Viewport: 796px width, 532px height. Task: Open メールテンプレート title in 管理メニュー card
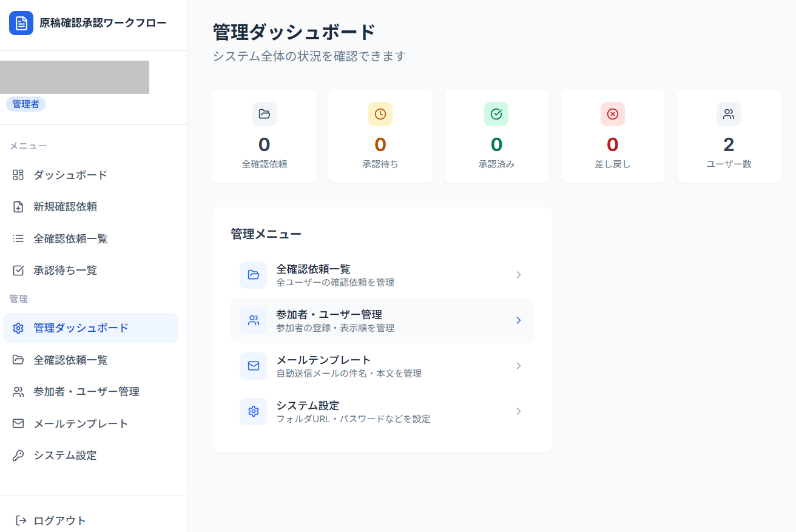323,360
